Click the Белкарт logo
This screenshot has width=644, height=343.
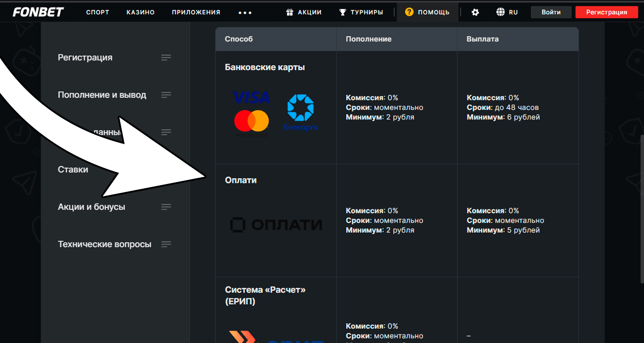pos(301,113)
